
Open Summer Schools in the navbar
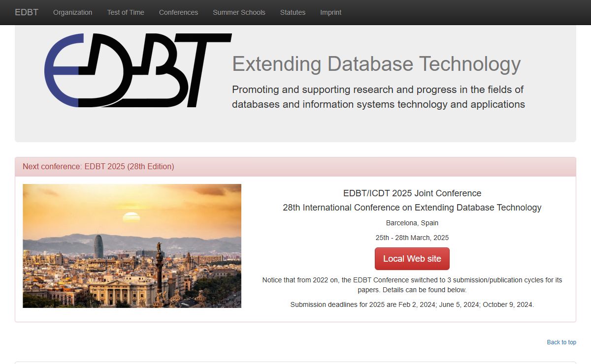click(239, 12)
